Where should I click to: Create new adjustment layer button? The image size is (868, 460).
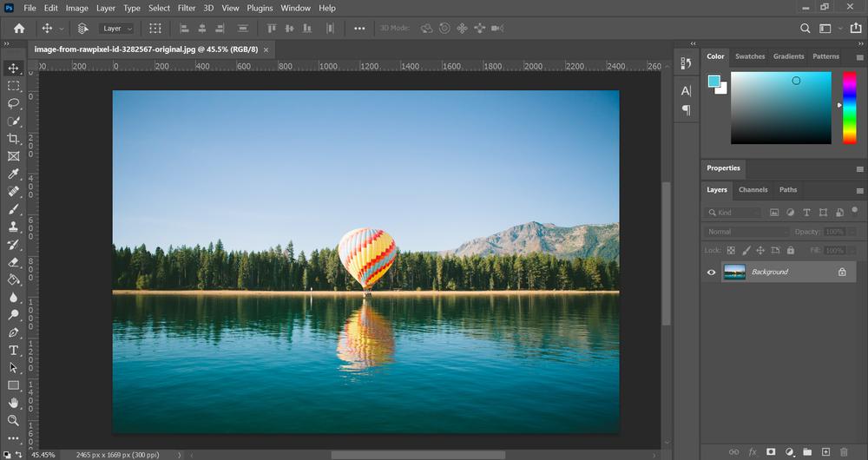pyautogui.click(x=789, y=451)
